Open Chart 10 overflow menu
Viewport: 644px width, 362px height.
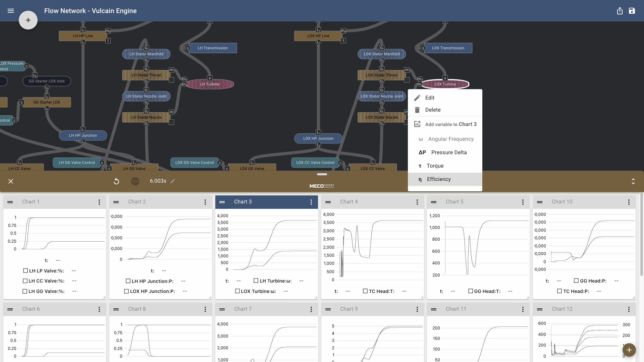click(629, 202)
